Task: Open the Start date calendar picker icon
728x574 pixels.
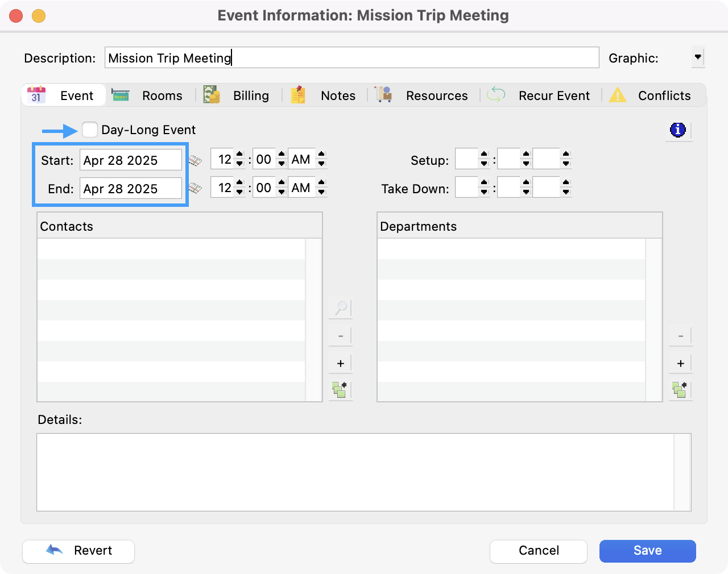Action: click(195, 160)
